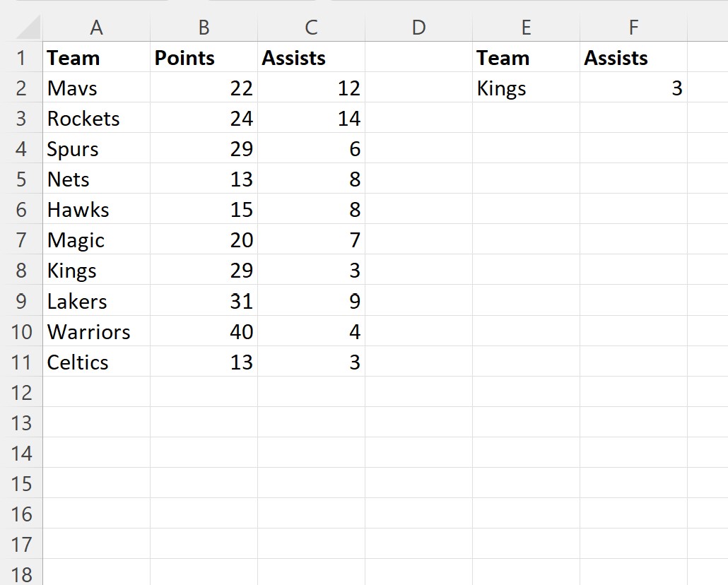Click the Team header cell A1
The image size is (728, 585).
click(96, 57)
